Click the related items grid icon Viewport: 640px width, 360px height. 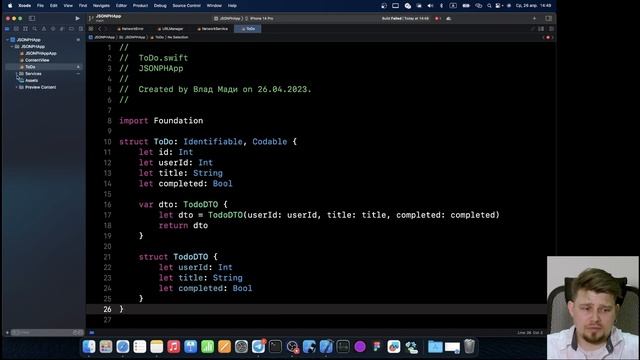91,29
